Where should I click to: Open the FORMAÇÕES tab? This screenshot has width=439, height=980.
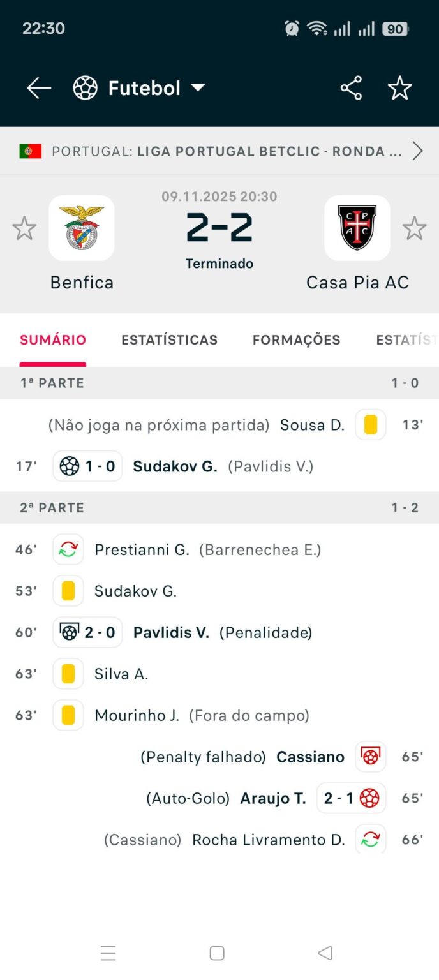coord(296,340)
